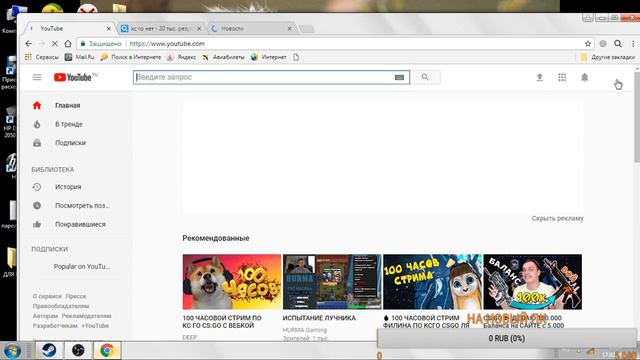Open the dog 100 часов video thumbnail
640x360 pixels.
coord(232,282)
